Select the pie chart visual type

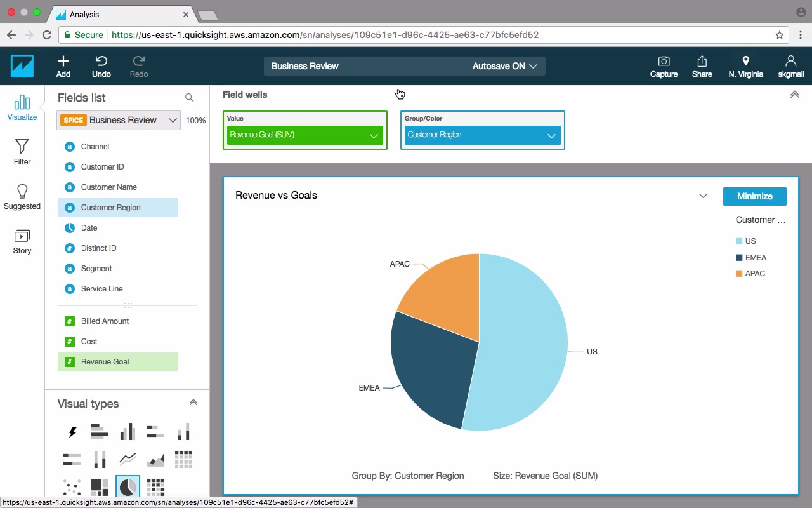tap(128, 487)
